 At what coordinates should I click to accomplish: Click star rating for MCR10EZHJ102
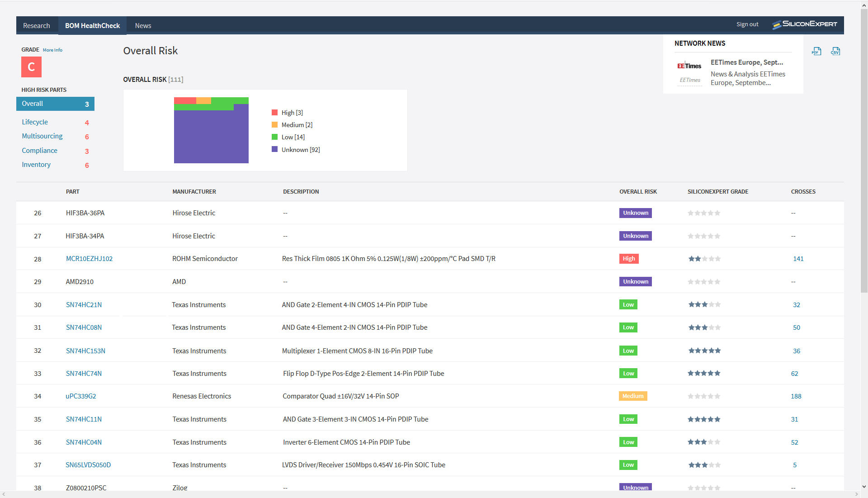704,259
